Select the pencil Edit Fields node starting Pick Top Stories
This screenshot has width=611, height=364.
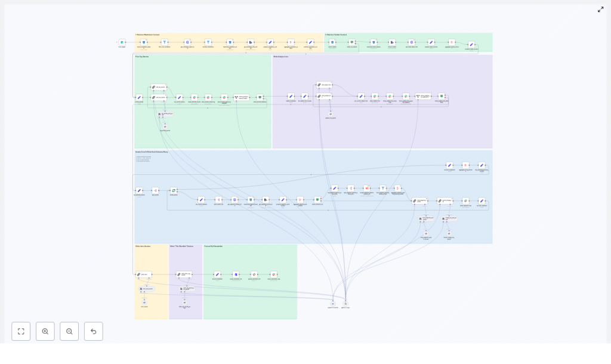[x=140, y=97]
